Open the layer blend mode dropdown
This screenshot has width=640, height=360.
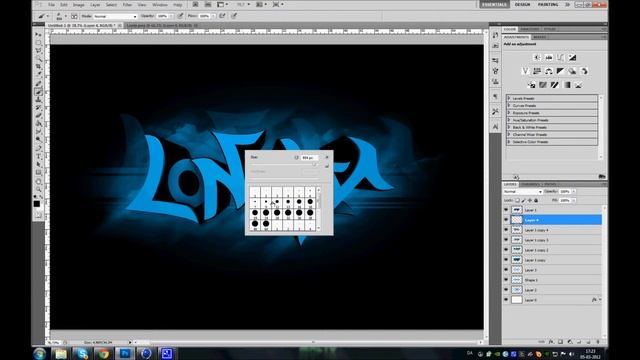pos(522,191)
